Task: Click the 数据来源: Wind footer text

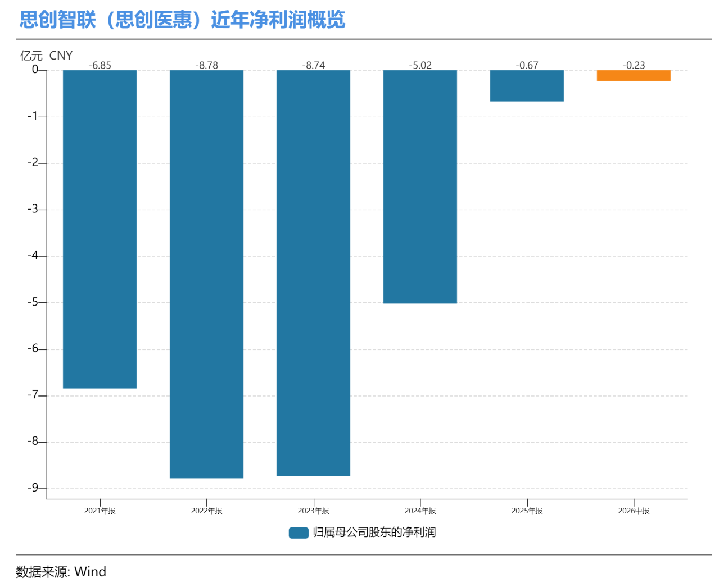Action: (x=61, y=572)
